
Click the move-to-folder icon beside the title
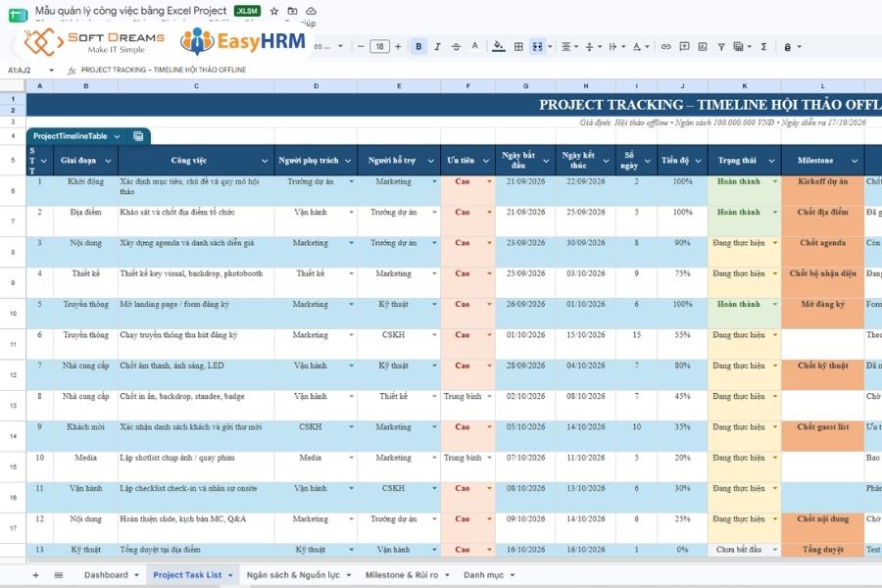tap(292, 11)
